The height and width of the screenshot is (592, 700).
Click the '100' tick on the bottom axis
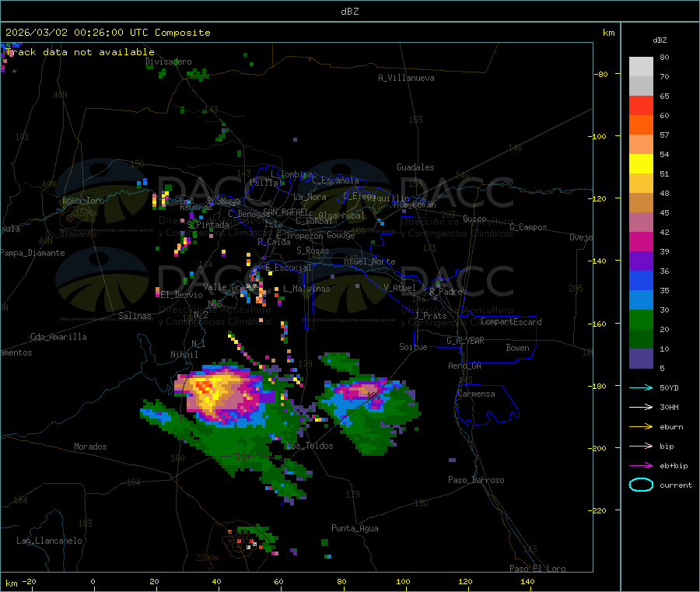click(403, 581)
